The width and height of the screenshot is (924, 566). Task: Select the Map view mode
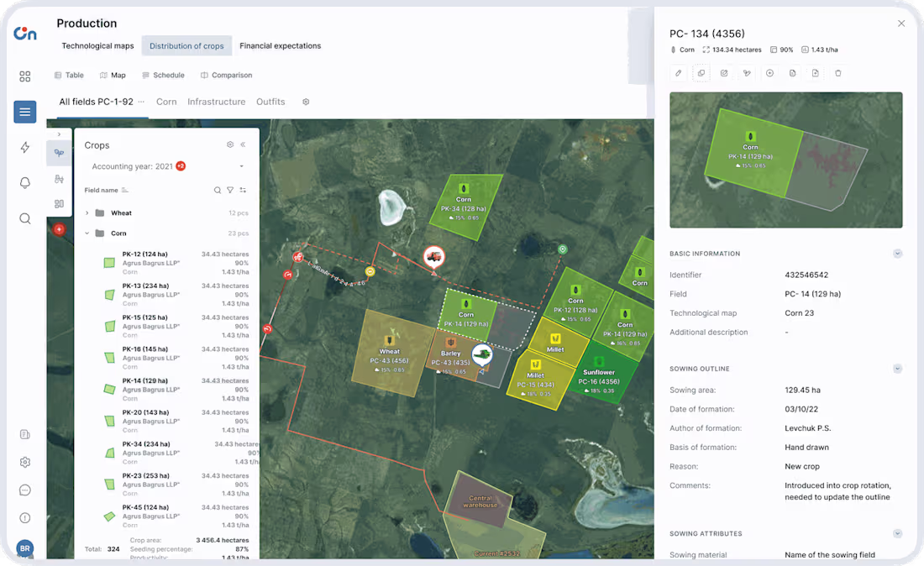[113, 75]
